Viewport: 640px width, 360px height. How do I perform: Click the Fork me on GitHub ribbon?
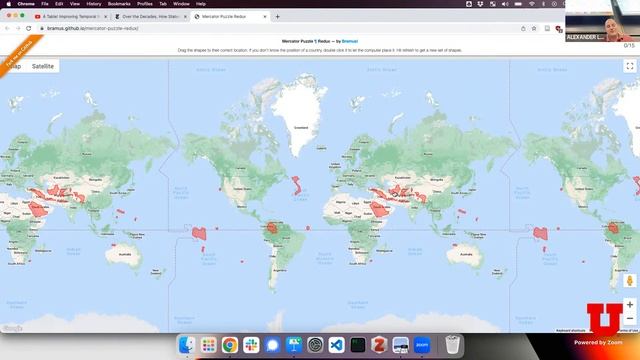(20, 55)
